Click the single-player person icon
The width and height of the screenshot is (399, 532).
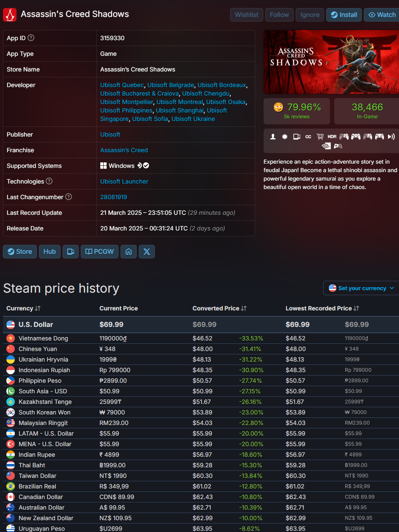[273, 137]
